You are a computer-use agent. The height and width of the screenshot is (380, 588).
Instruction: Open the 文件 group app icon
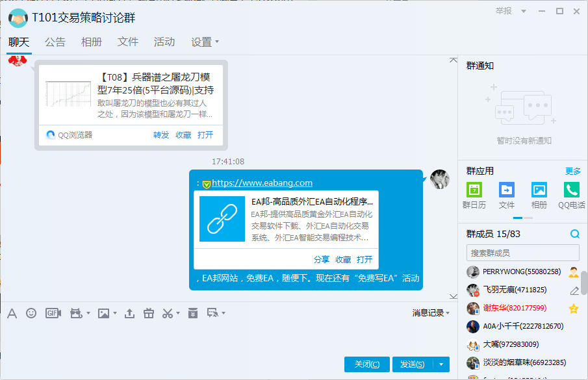click(x=507, y=190)
